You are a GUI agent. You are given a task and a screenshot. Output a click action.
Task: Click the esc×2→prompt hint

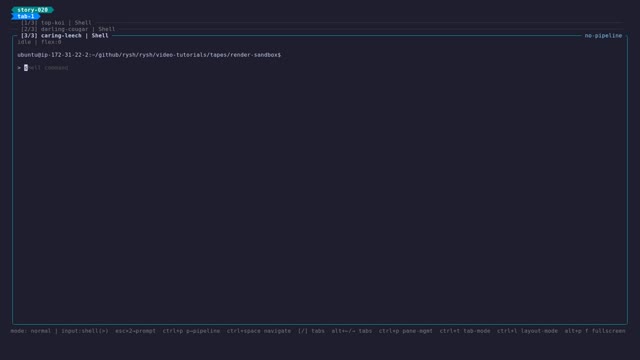point(136,331)
